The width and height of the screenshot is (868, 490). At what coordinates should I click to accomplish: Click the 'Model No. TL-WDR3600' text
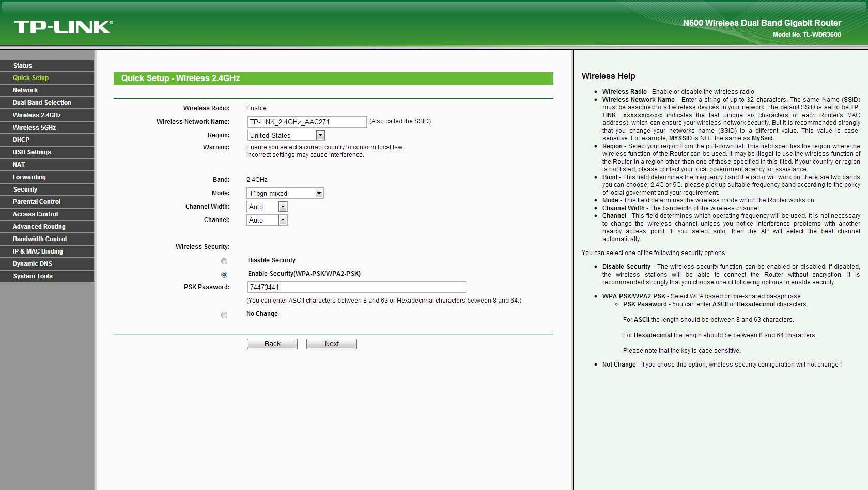click(x=807, y=35)
